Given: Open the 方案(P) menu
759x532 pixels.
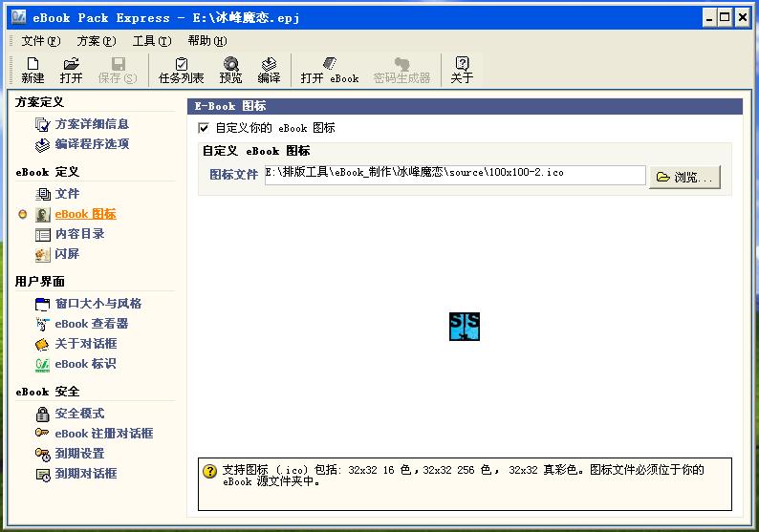Looking at the screenshot, I should point(97,41).
